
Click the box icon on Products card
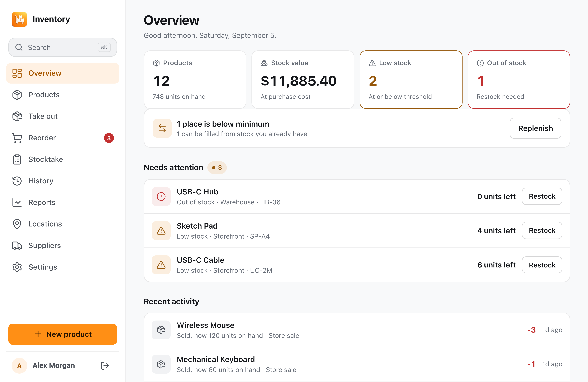[x=156, y=63]
